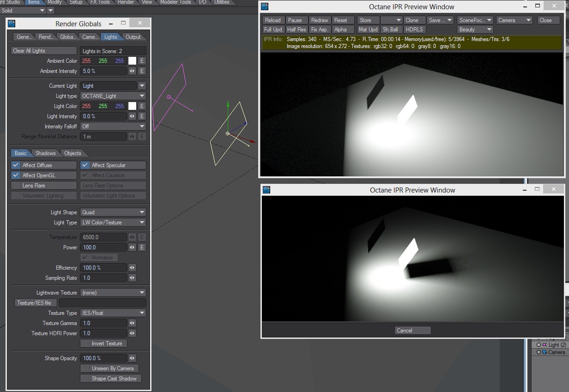The width and height of the screenshot is (569, 392).
Task: Open envelope editor for Ambient Color
Action: (x=142, y=61)
